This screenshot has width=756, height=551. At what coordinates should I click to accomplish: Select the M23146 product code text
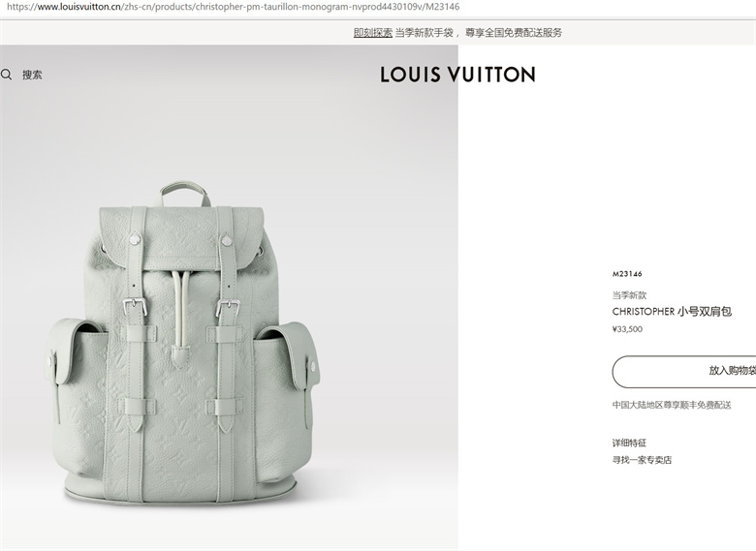(x=627, y=274)
